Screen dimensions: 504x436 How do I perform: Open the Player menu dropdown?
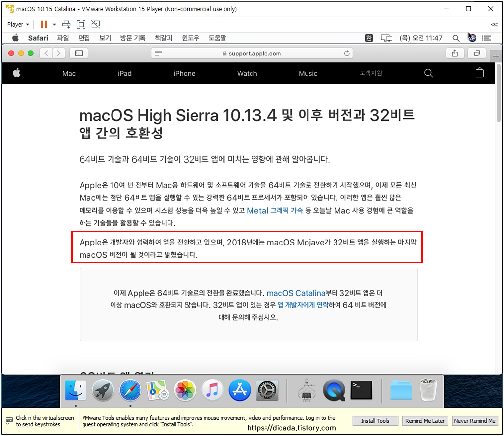click(18, 25)
